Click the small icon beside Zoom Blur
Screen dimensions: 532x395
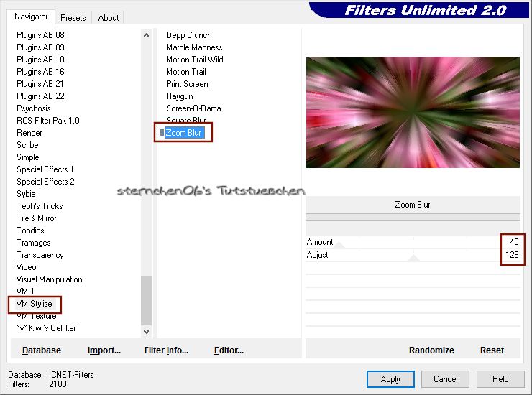coord(162,133)
